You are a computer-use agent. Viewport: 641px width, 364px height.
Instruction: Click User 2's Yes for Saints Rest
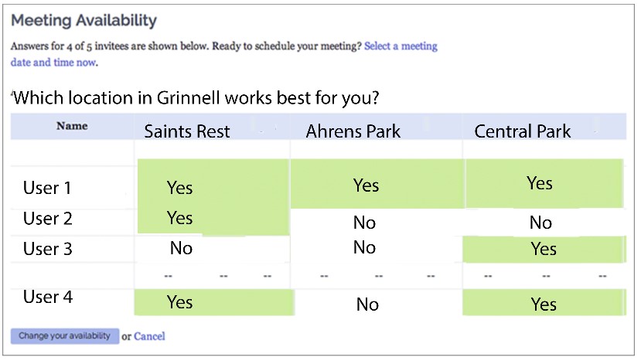tap(179, 218)
